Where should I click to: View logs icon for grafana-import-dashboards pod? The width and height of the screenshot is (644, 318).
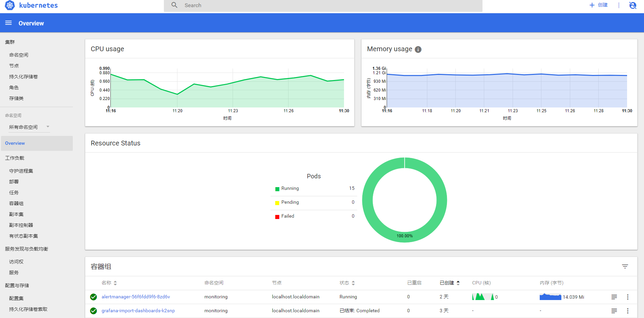point(614,311)
